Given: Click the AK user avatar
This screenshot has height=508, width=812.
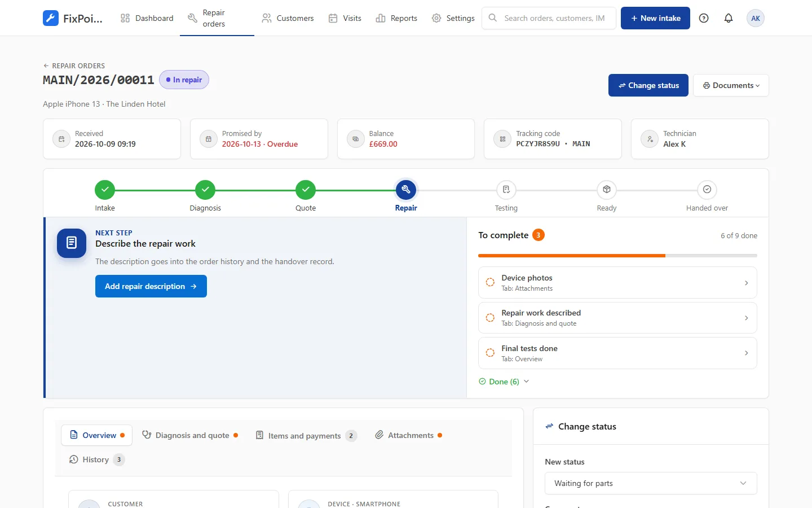Looking at the screenshot, I should (756, 18).
